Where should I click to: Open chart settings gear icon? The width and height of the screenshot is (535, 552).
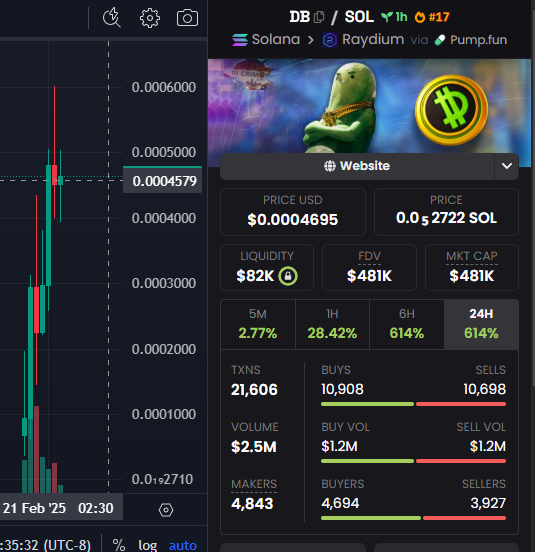150,18
